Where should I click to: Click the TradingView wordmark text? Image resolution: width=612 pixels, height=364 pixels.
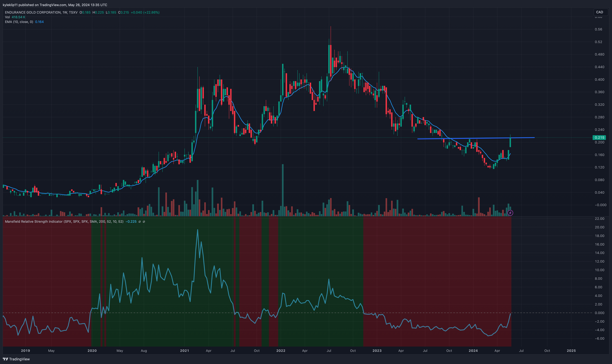click(x=19, y=359)
